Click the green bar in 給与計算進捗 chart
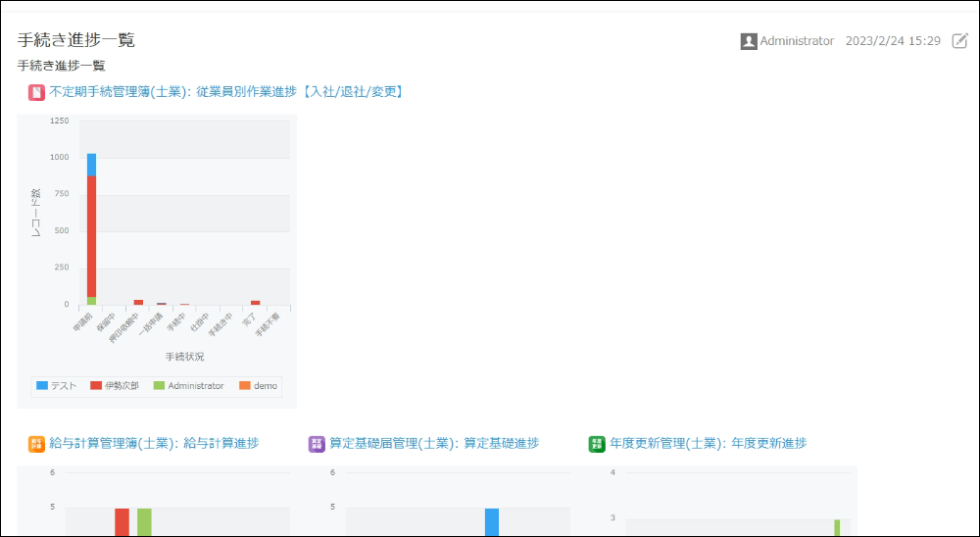This screenshot has height=537, width=980. pyautogui.click(x=144, y=522)
